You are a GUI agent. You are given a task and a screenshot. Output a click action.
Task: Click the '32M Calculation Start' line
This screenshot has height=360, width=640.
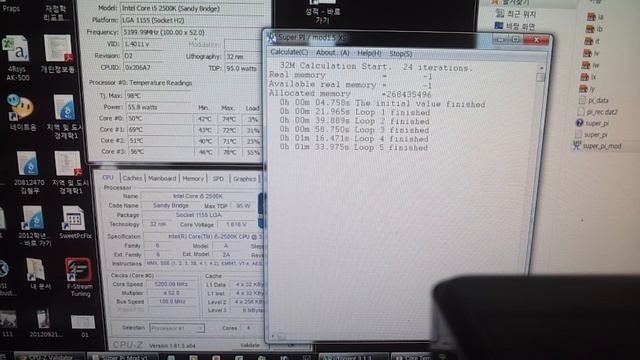pos(376,67)
